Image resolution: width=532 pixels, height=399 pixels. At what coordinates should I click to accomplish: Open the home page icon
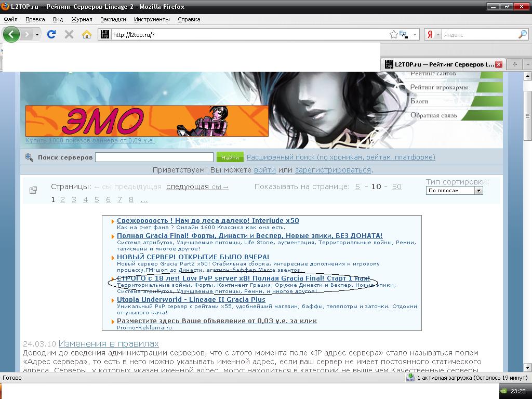coord(87,34)
